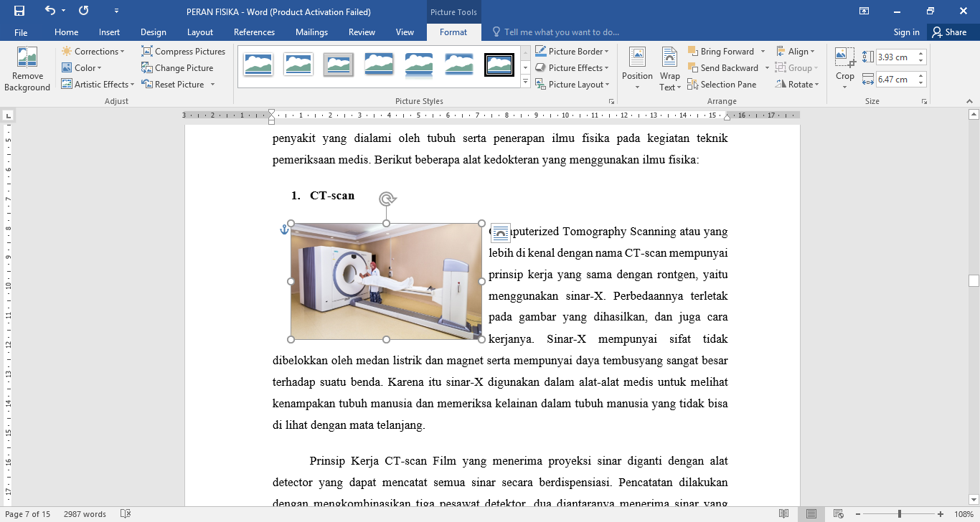The image size is (980, 522).
Task: Open the Size dialog launcher
Action: click(924, 101)
